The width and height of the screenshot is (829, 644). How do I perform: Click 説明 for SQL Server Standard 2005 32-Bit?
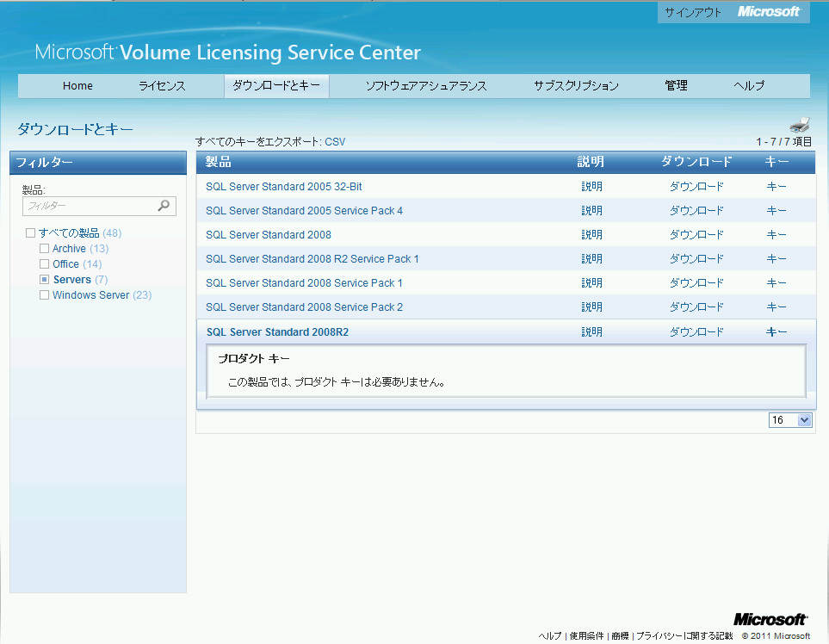[x=591, y=187]
